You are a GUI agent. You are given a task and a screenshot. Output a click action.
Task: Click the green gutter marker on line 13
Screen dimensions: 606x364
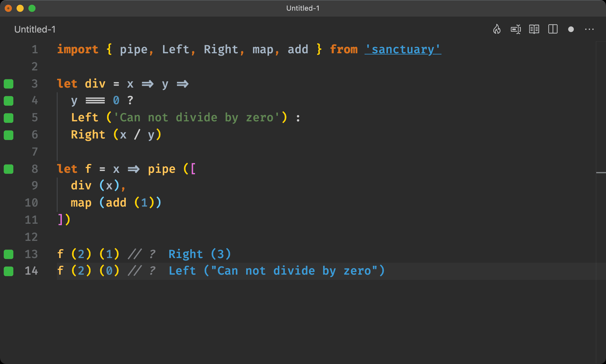[9, 254]
